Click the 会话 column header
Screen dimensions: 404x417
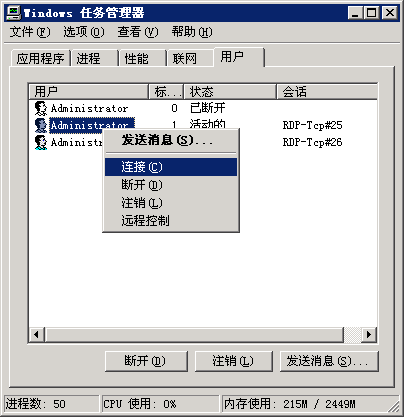pos(327,91)
